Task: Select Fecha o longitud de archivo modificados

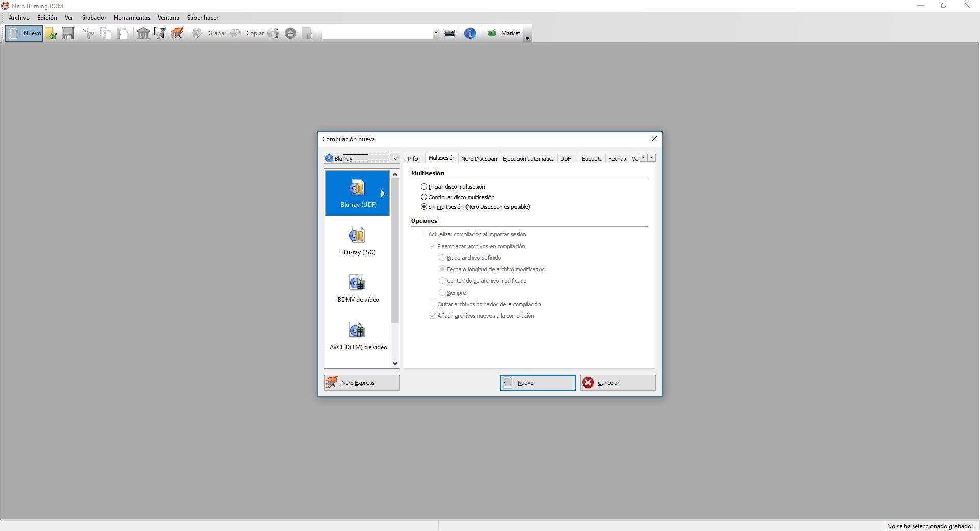Action: pos(492,269)
